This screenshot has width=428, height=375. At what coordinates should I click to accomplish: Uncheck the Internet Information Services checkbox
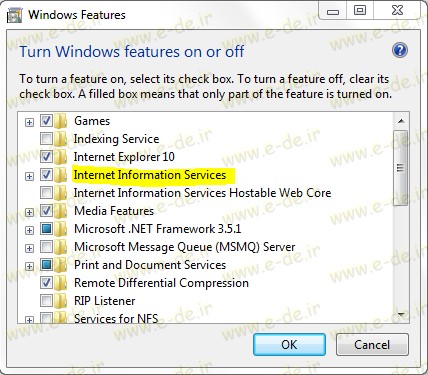tap(46, 174)
